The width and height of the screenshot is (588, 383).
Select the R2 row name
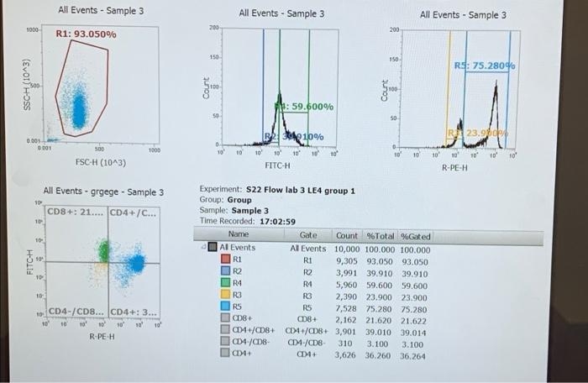[238, 270]
